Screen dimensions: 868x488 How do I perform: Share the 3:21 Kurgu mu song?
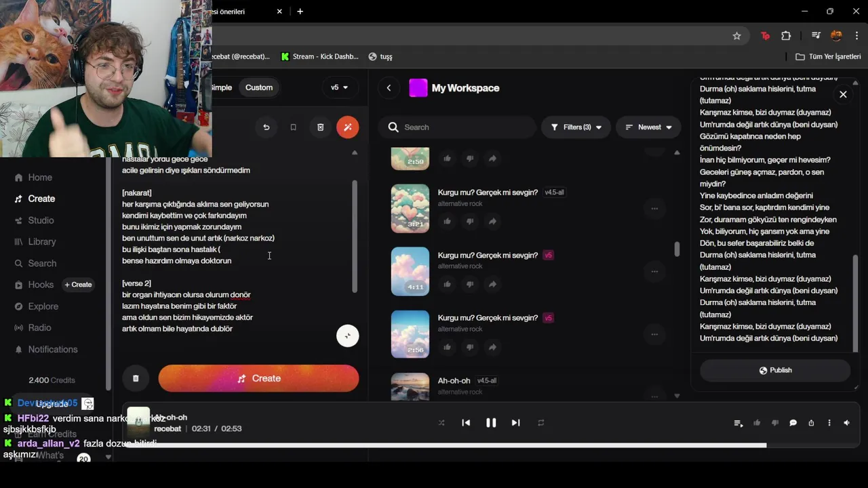[492, 221]
